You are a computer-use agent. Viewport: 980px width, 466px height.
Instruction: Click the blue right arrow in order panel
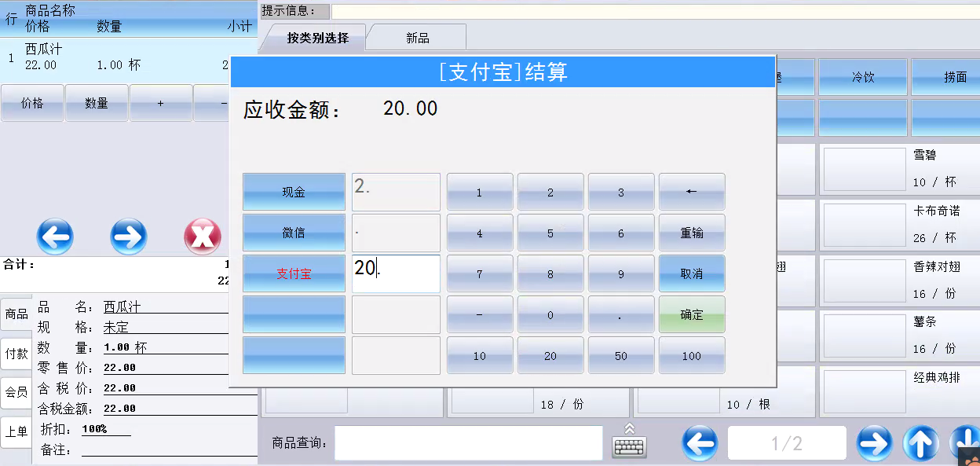[x=128, y=236]
